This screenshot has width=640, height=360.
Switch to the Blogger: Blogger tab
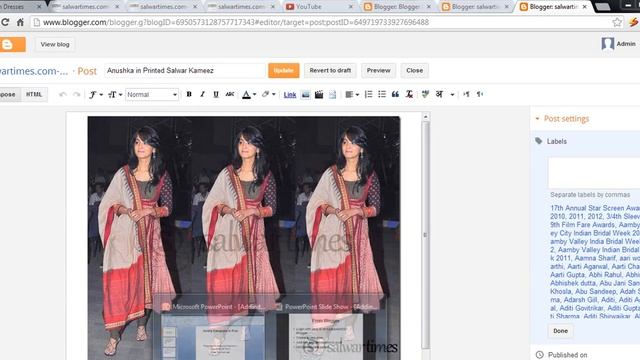pyautogui.click(x=396, y=7)
